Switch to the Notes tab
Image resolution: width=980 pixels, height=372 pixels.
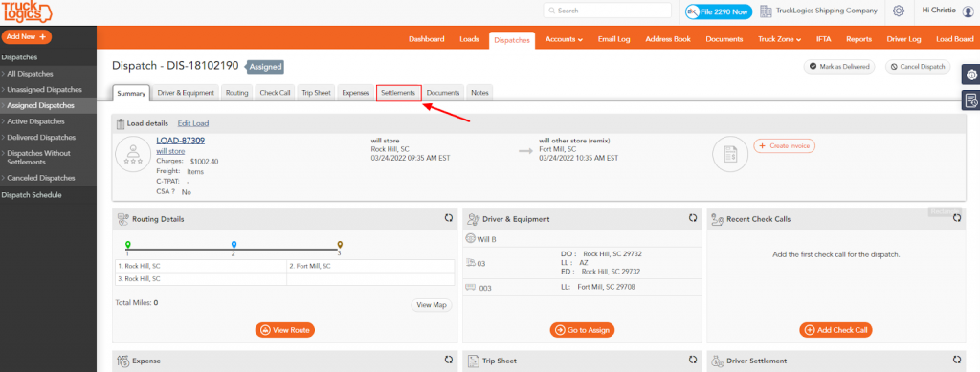(x=479, y=93)
